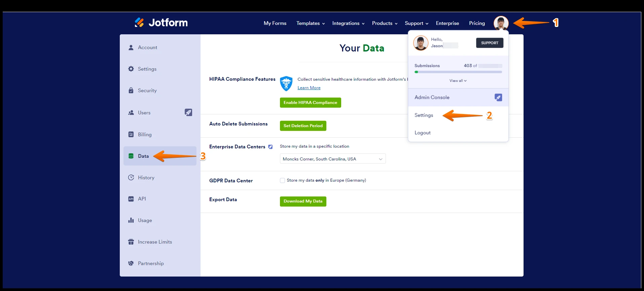The width and height of the screenshot is (644, 291).
Task: Open the profile avatar in the header
Action: coord(501,23)
